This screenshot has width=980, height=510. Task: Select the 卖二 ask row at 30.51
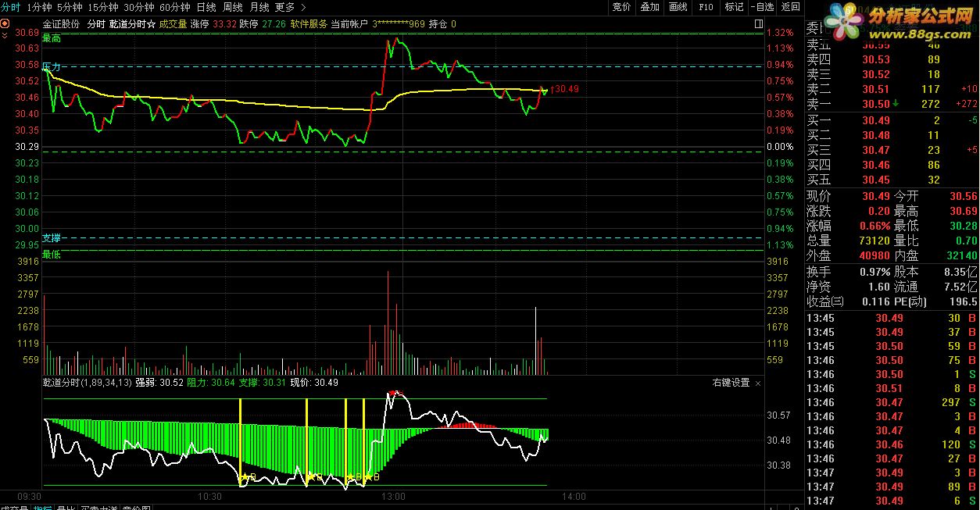click(892, 89)
